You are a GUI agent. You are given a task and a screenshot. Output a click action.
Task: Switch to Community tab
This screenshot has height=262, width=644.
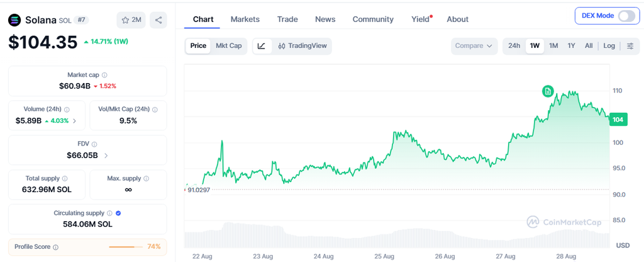(x=373, y=20)
